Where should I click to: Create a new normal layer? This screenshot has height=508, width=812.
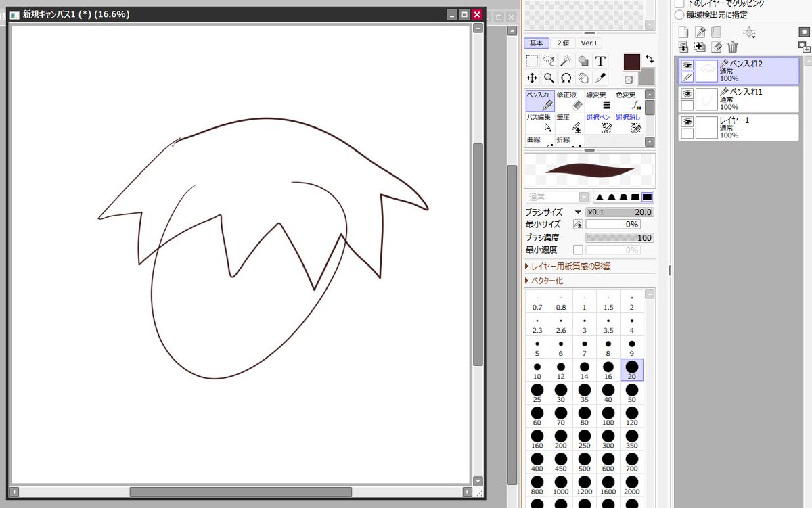point(683,32)
